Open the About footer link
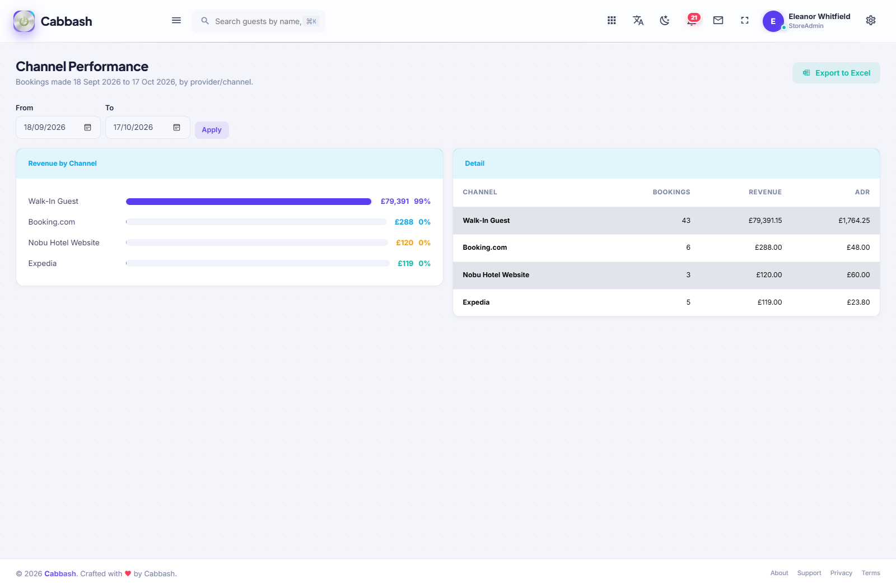 pyautogui.click(x=779, y=573)
